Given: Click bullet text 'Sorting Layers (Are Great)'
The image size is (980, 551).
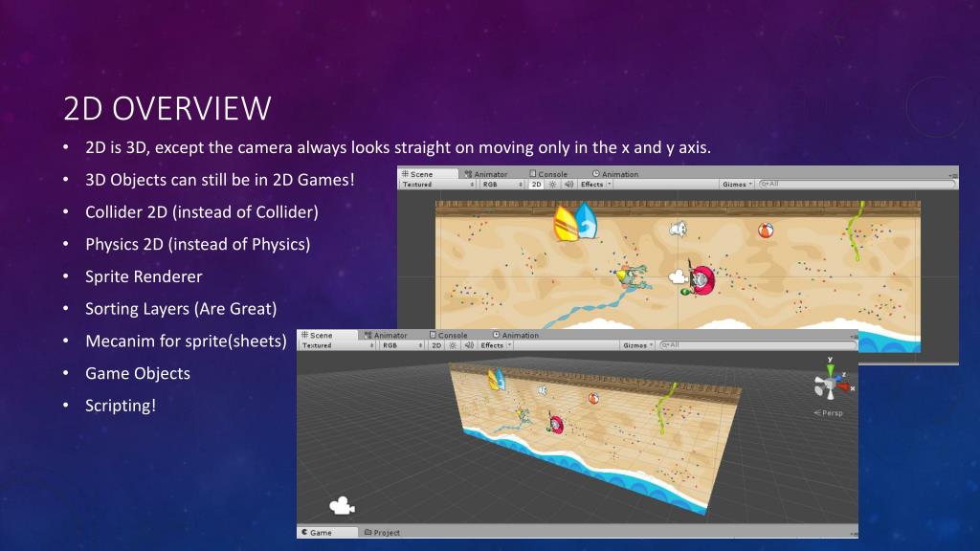Looking at the screenshot, I should point(181,309).
